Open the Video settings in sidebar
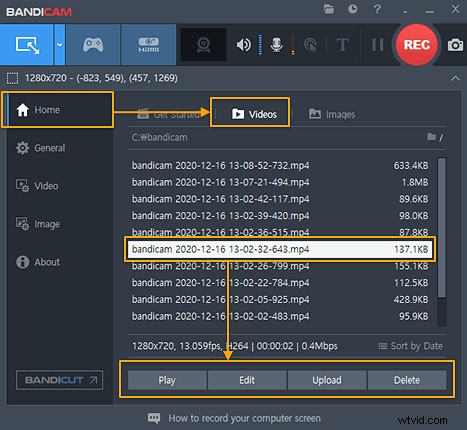 tap(59, 186)
